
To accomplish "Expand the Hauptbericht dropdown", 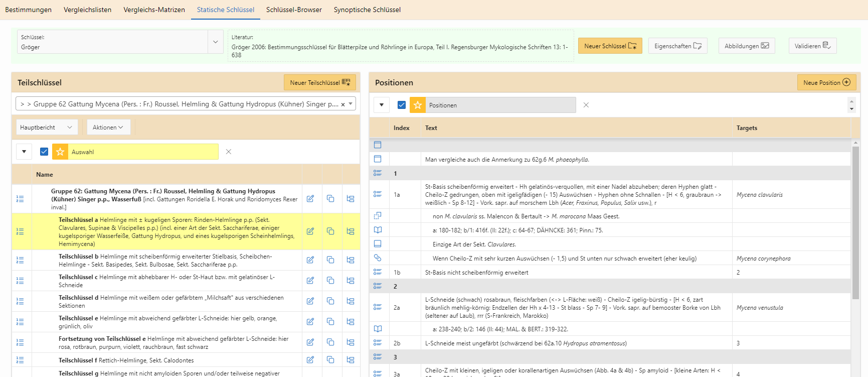I will click(47, 128).
